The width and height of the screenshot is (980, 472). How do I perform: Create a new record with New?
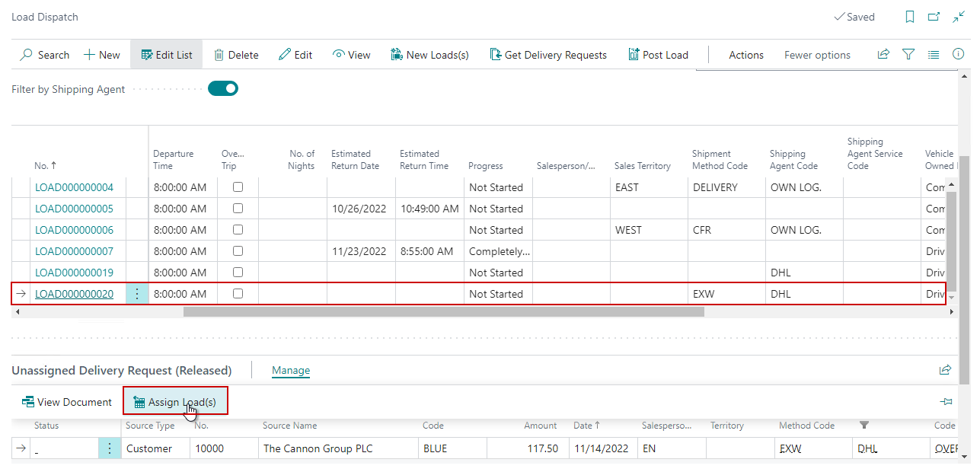(102, 55)
